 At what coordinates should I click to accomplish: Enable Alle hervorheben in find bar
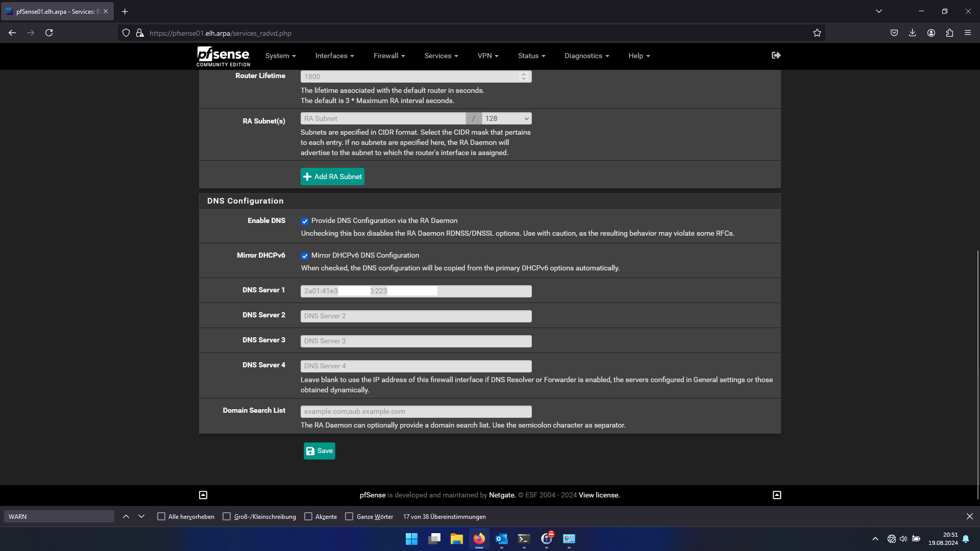pos(161,516)
